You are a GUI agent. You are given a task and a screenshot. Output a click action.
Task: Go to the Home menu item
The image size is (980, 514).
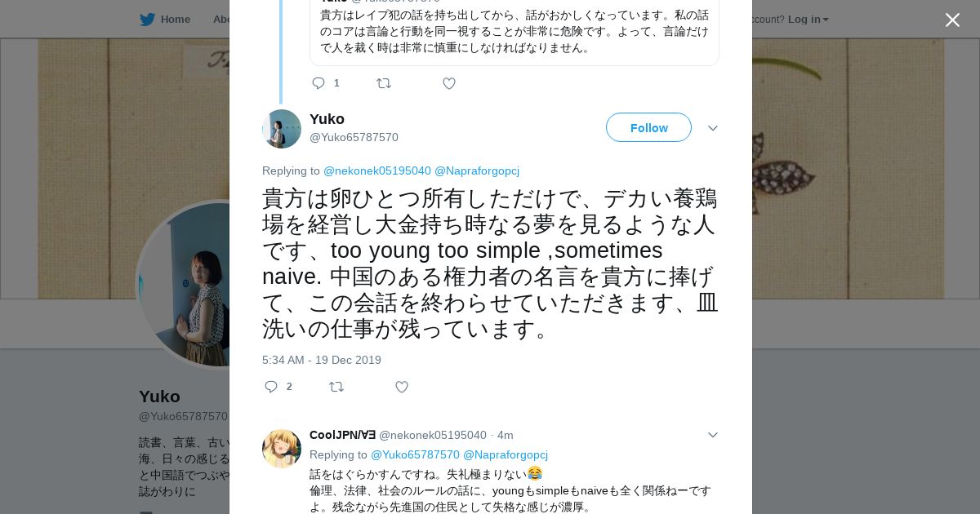coord(175,20)
